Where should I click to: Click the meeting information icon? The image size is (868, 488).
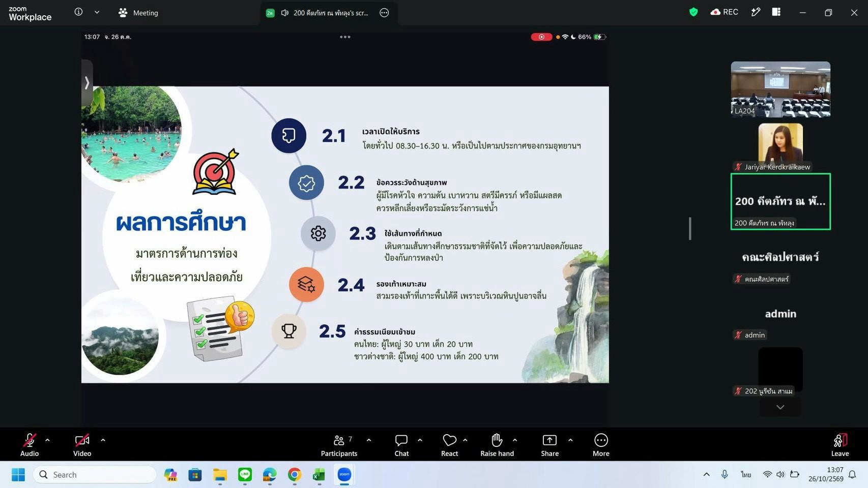(78, 12)
